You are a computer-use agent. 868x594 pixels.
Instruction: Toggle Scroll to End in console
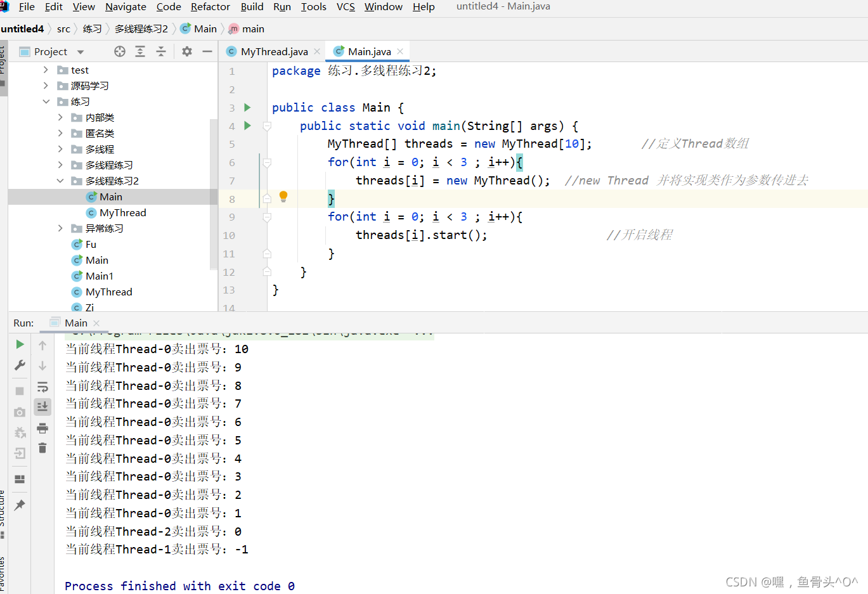pos(42,406)
